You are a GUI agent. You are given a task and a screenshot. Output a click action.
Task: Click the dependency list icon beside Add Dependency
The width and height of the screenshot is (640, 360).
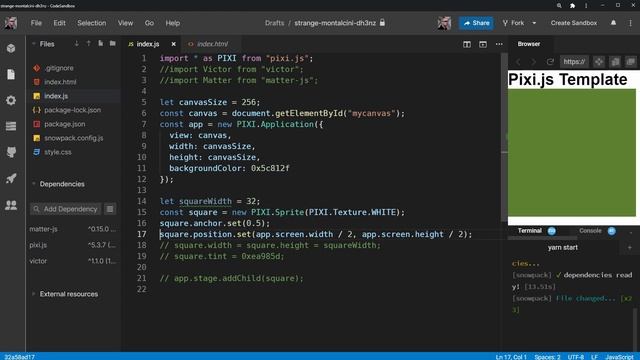pos(110,209)
